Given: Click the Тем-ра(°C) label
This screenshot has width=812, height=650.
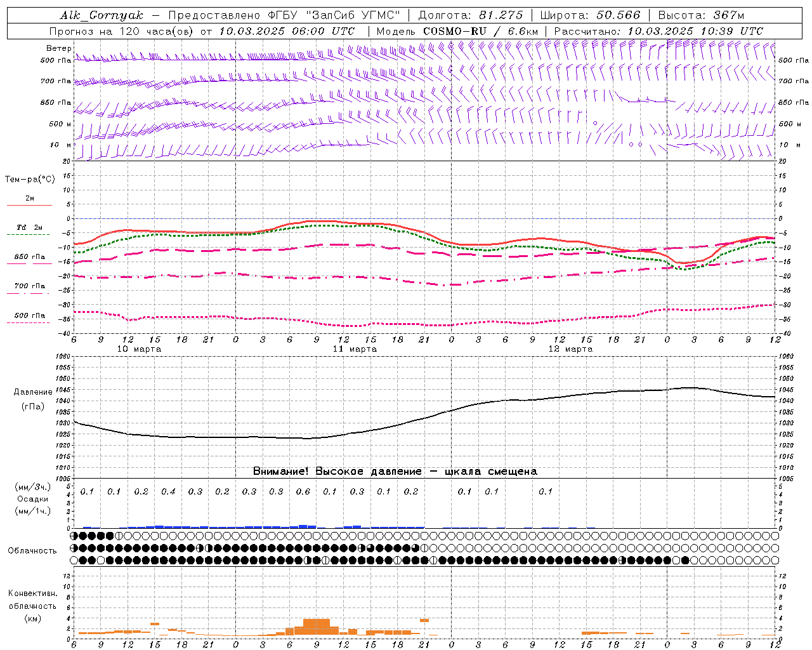Looking at the screenshot, I should (30, 180).
